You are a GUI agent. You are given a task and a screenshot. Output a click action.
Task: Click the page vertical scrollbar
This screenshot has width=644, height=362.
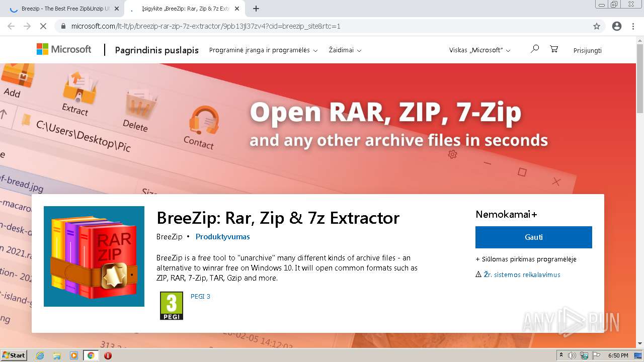tap(640, 77)
